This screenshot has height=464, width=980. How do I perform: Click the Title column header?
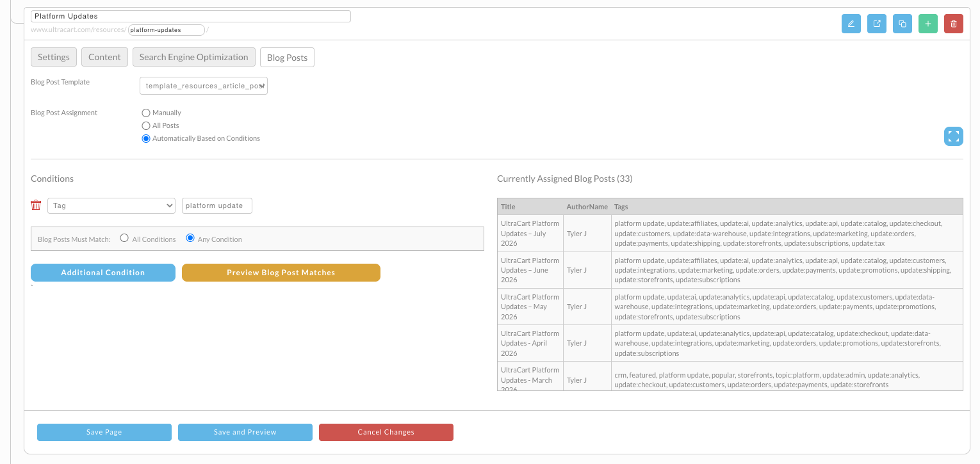point(530,207)
